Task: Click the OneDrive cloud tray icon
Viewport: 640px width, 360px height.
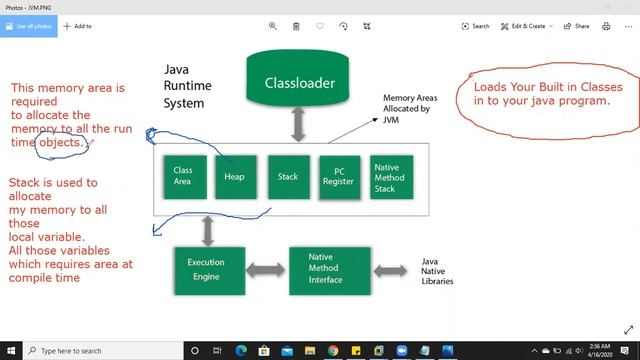Action: (x=546, y=351)
